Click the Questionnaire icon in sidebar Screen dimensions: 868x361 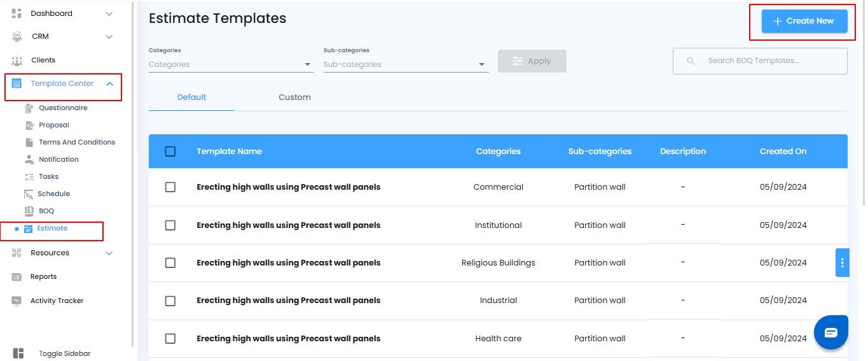pos(29,108)
